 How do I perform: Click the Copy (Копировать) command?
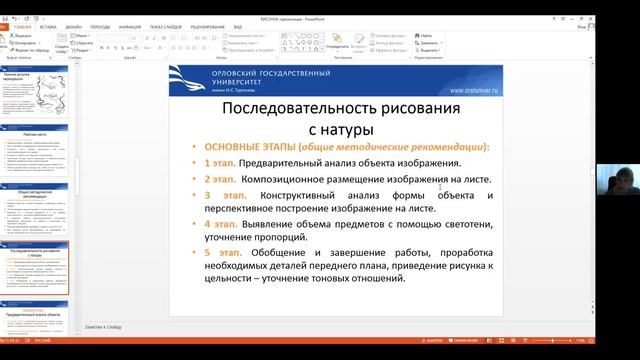(x=23, y=43)
